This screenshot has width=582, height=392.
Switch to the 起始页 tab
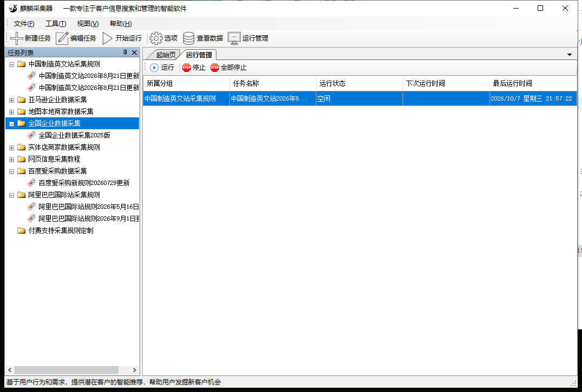pos(165,55)
